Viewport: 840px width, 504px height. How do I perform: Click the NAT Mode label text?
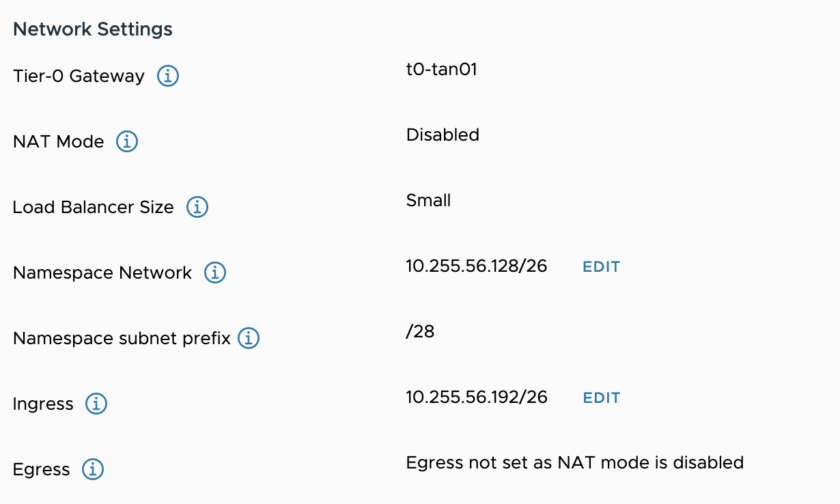tap(58, 141)
